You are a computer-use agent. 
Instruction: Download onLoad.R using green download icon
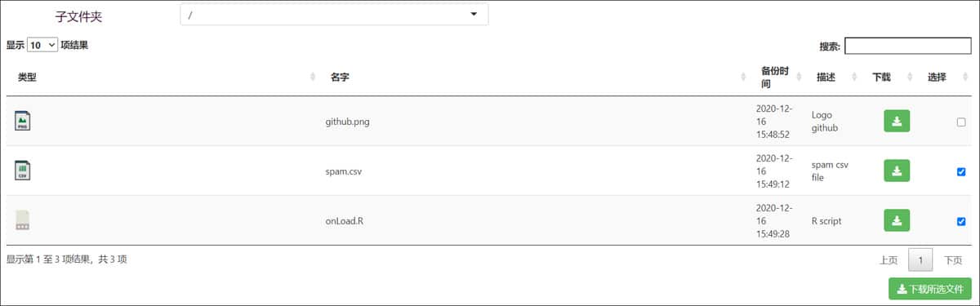click(897, 220)
